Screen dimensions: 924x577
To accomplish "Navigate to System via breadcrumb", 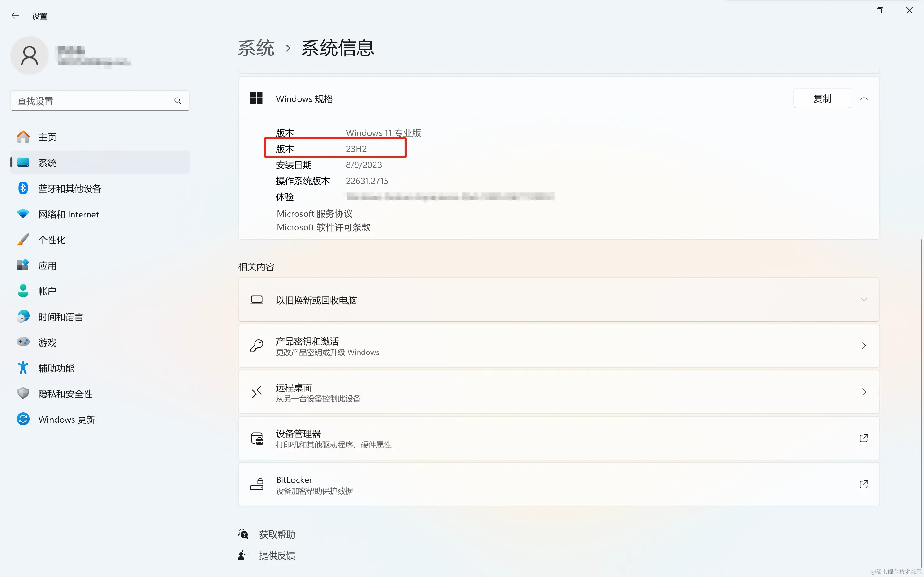I will tap(256, 47).
